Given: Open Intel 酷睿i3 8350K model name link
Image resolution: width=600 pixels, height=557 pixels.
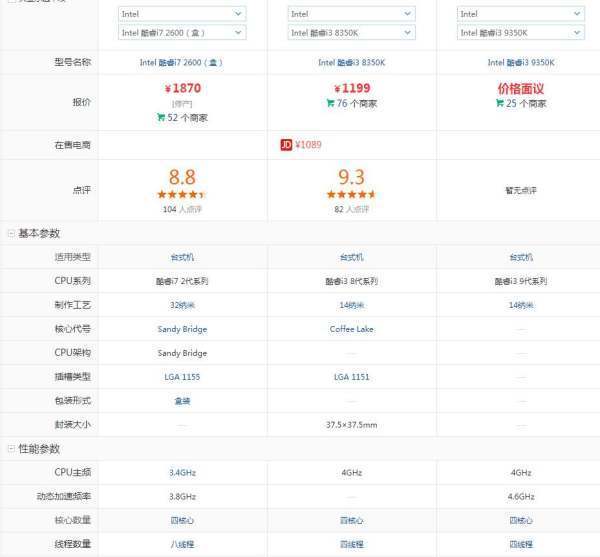Looking at the screenshot, I should pos(351,62).
